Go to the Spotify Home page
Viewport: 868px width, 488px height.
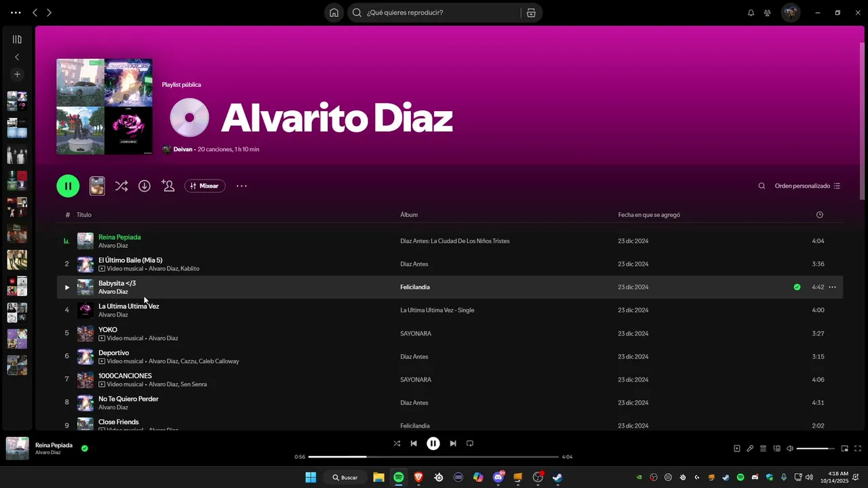pyautogui.click(x=334, y=12)
